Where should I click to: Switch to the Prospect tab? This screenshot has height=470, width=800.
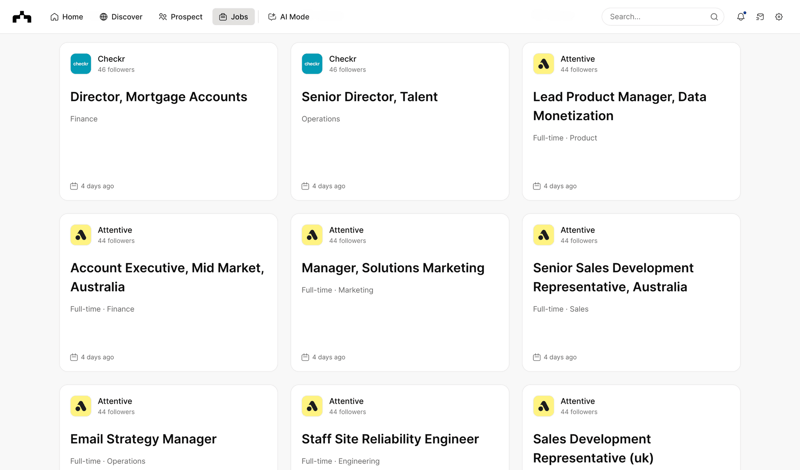click(181, 17)
